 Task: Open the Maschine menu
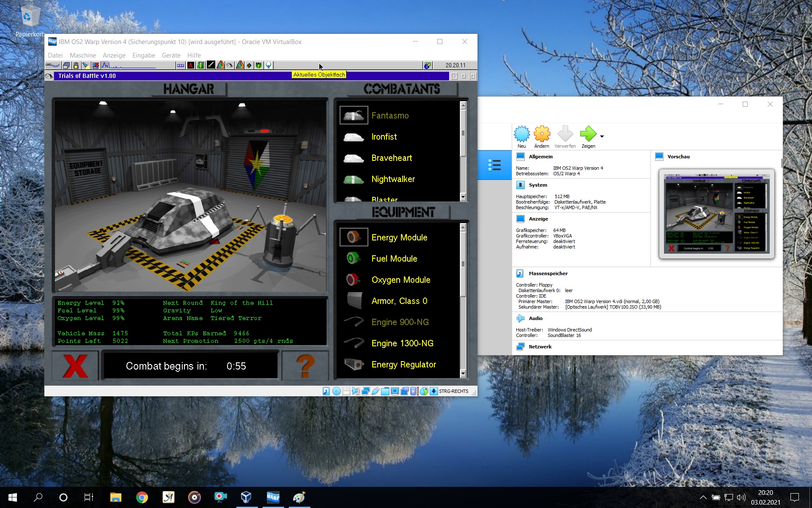coord(83,55)
